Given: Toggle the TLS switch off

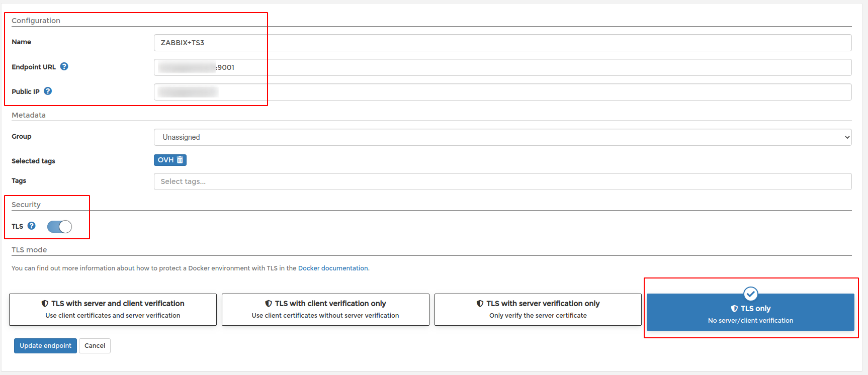Looking at the screenshot, I should pyautogui.click(x=59, y=227).
